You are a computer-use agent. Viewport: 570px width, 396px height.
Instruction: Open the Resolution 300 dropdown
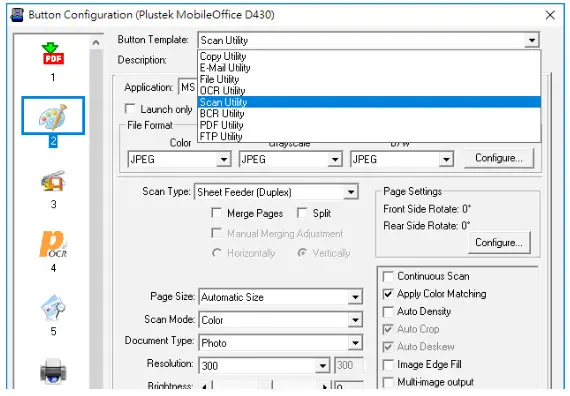click(x=322, y=366)
